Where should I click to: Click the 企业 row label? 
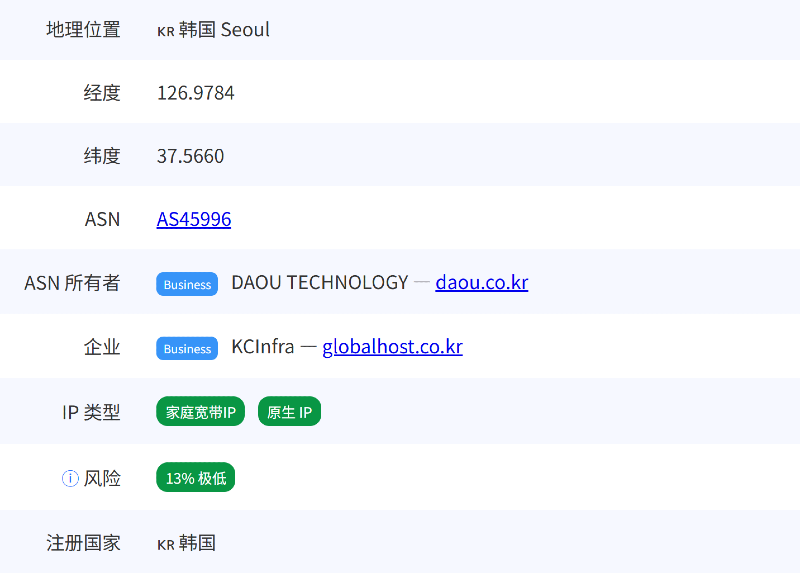click(102, 347)
